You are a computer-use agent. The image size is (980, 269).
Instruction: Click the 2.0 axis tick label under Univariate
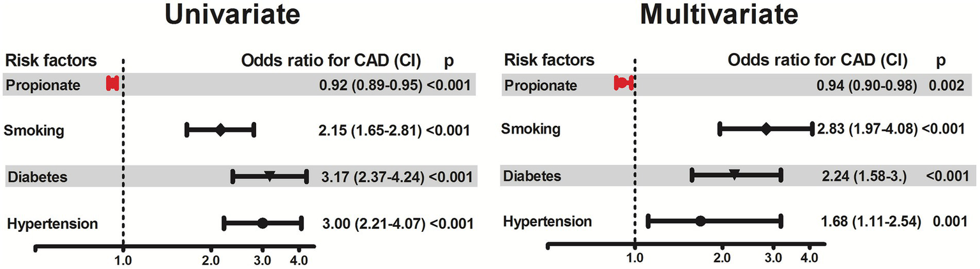[x=211, y=260]
